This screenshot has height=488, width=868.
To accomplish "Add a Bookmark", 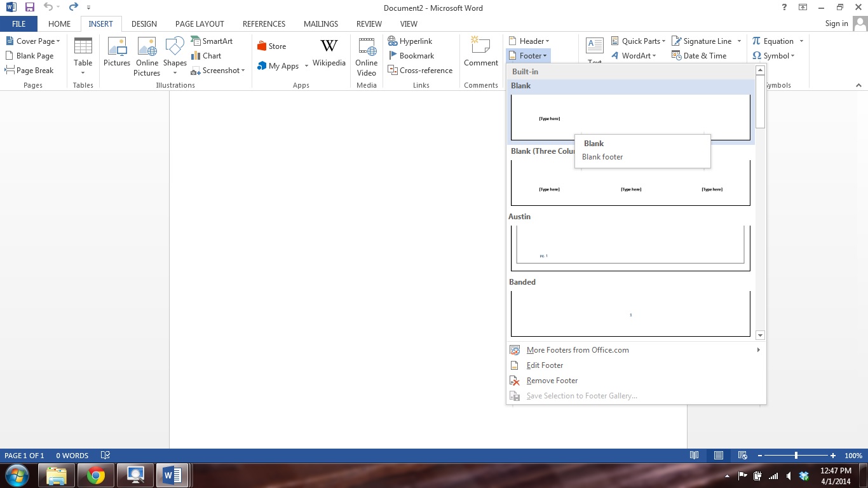I will click(411, 56).
